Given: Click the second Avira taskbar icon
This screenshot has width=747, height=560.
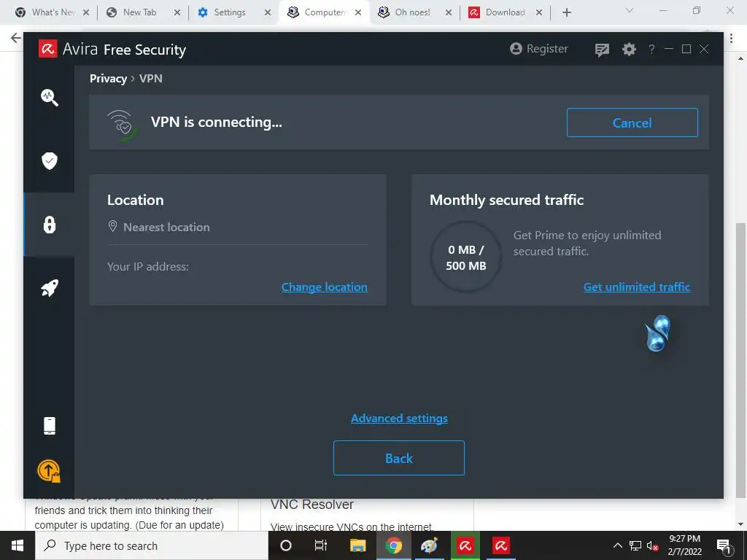Looking at the screenshot, I should [500, 545].
